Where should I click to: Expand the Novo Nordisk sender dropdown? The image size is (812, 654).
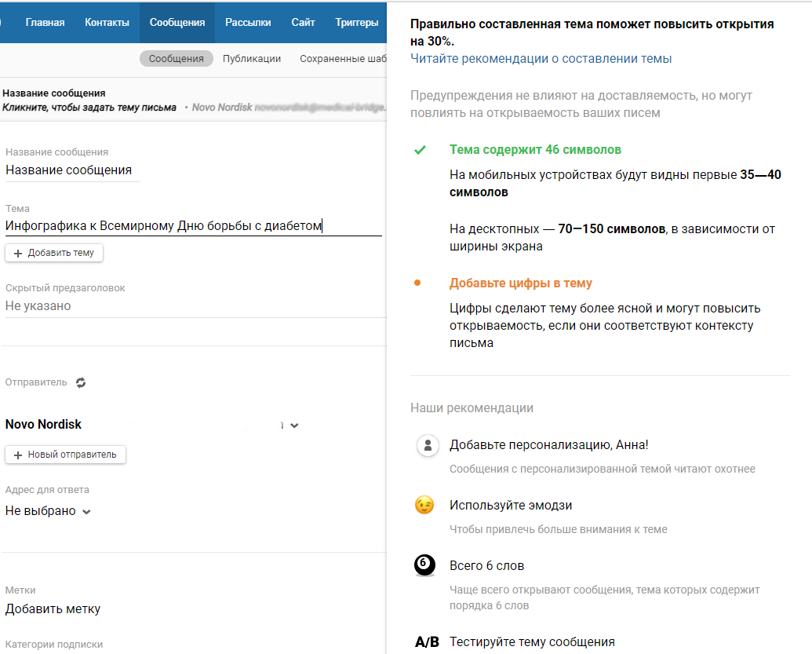pos(294,426)
